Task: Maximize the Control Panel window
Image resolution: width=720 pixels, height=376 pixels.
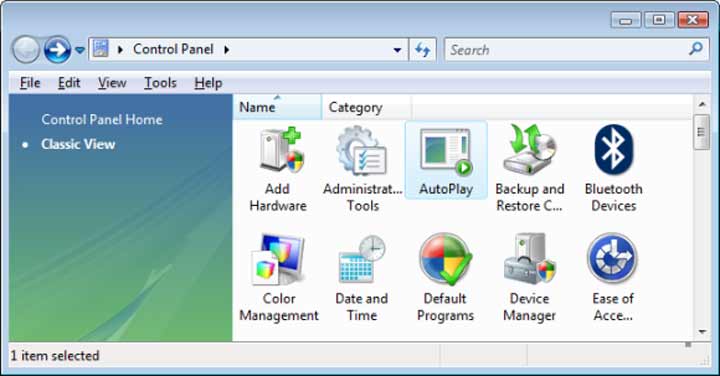Action: tap(659, 21)
